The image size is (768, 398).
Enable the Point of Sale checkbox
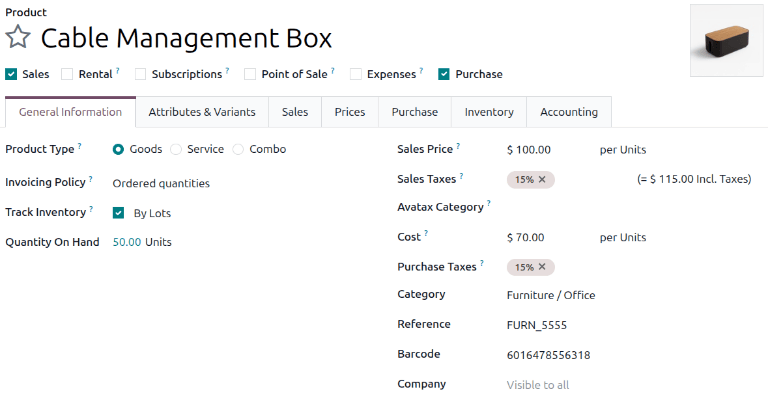pos(250,74)
